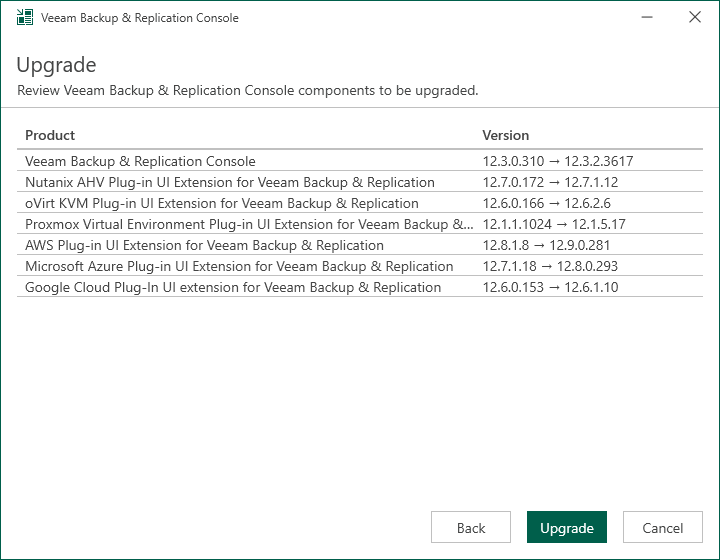Highlight the oVirt KVM Plug-in entry

tap(221, 203)
